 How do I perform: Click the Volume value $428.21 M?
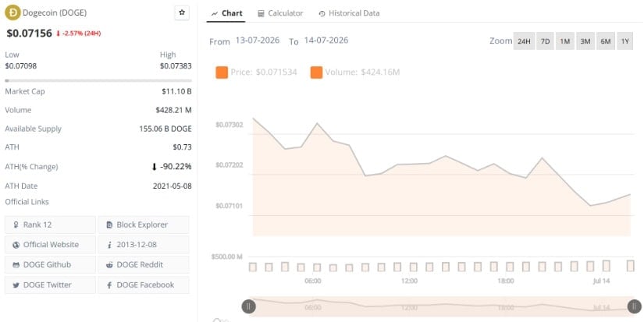(173, 110)
